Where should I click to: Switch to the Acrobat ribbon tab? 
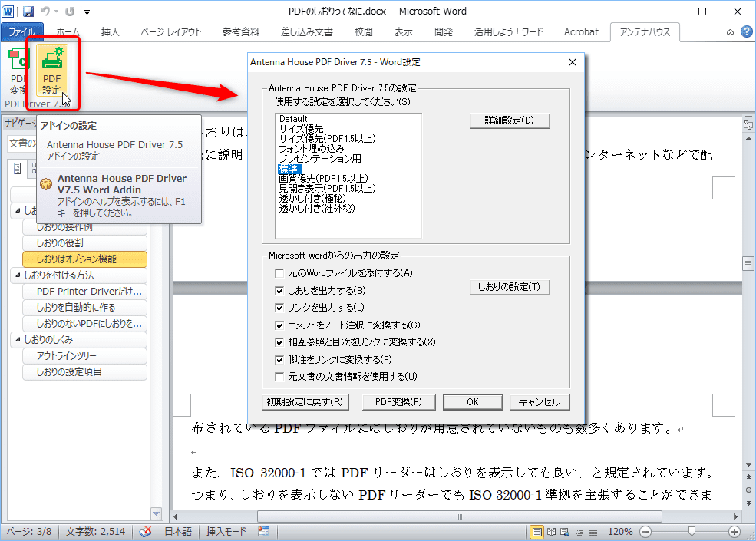pyautogui.click(x=580, y=32)
